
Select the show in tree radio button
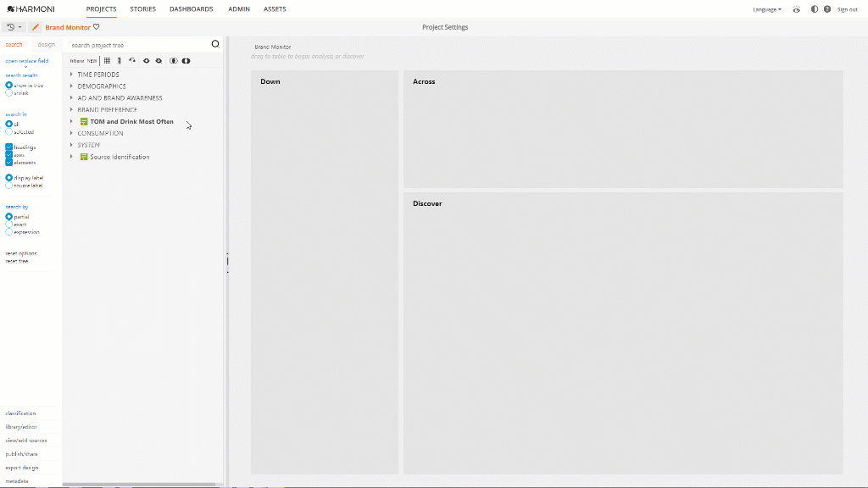point(8,86)
